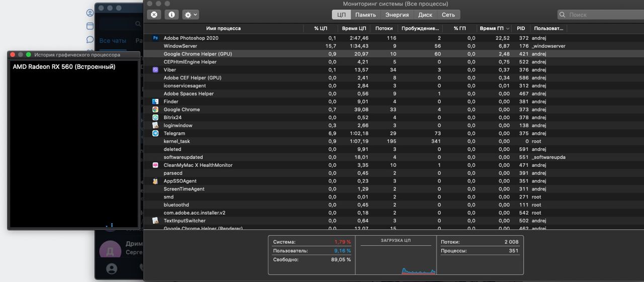Click the Имя процесса column header
The image size is (644, 282).
pos(223,29)
